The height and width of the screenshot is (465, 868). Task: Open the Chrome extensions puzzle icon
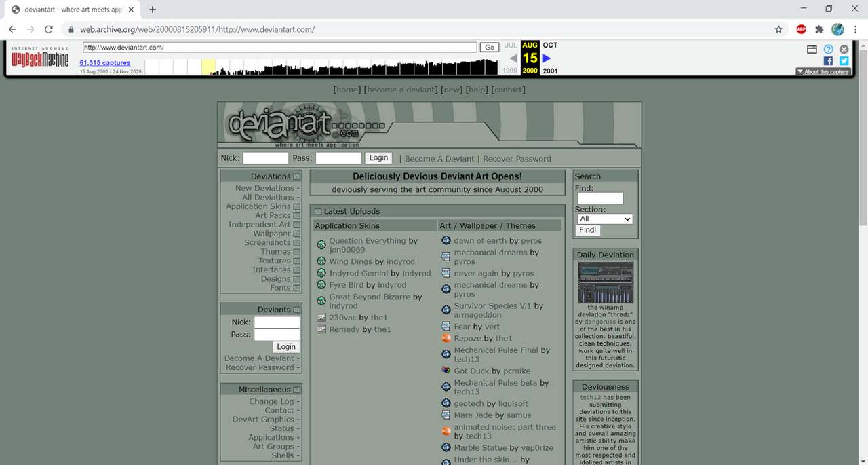819,29
